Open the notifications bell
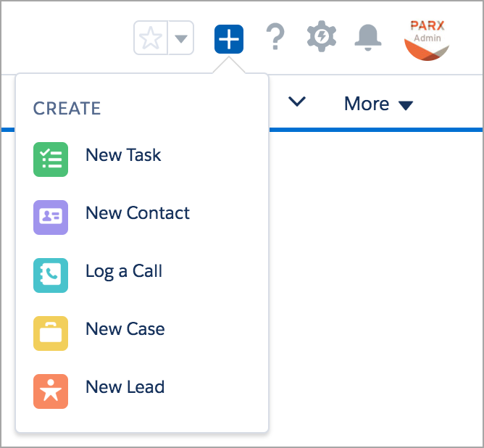This screenshot has width=484, height=448. click(368, 37)
